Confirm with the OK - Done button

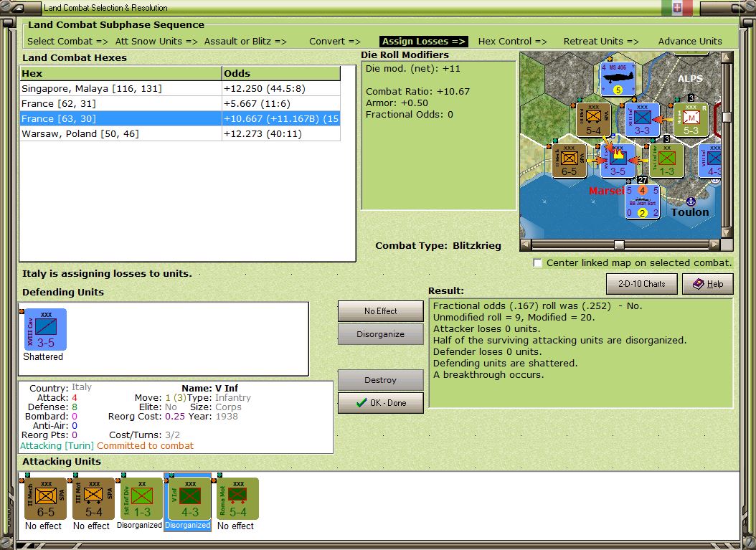[x=380, y=403]
